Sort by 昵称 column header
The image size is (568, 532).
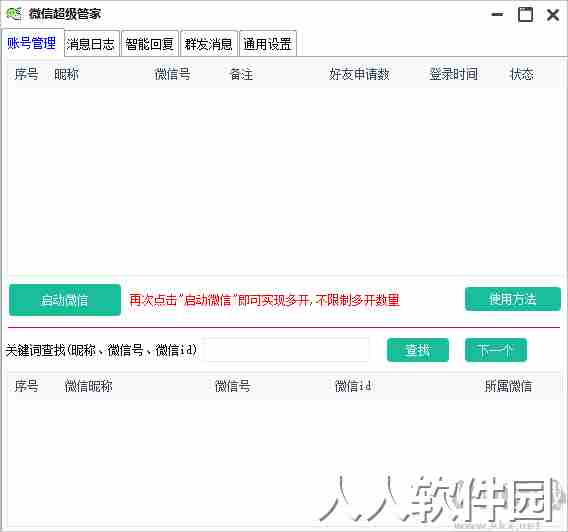point(66,74)
